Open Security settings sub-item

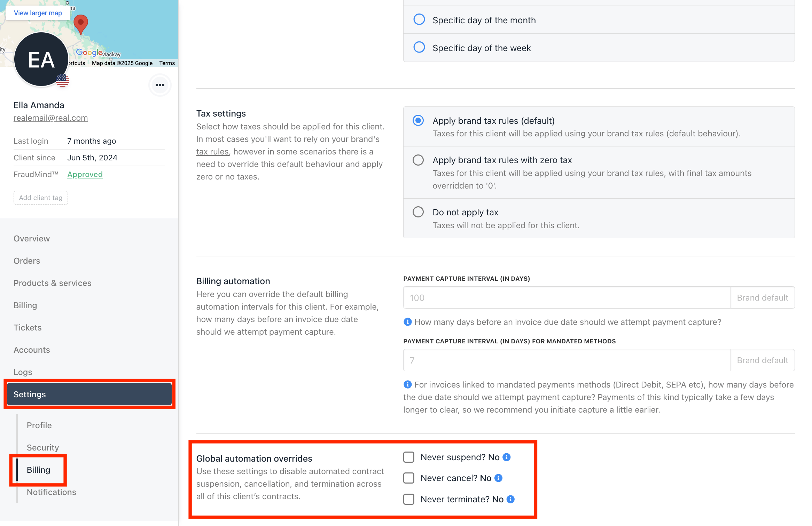pos(43,448)
